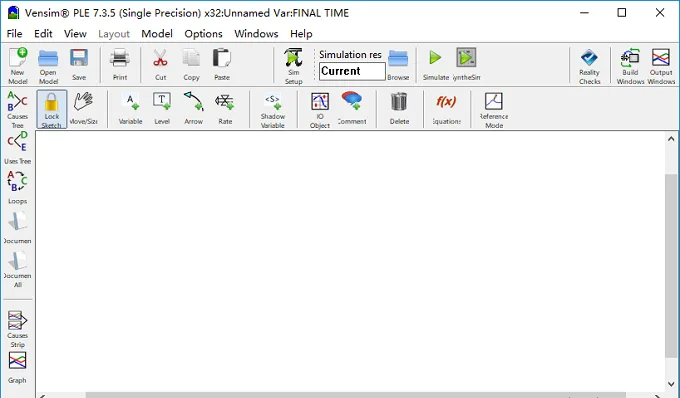Open the Causes Tree analysis tool
Image resolution: width=680 pixels, height=398 pixels.
[x=17, y=109]
